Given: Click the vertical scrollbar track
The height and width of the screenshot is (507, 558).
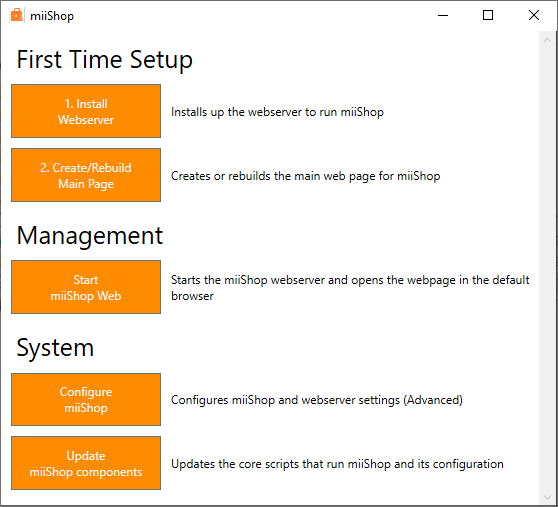Looking at the screenshot, I should 547,269.
